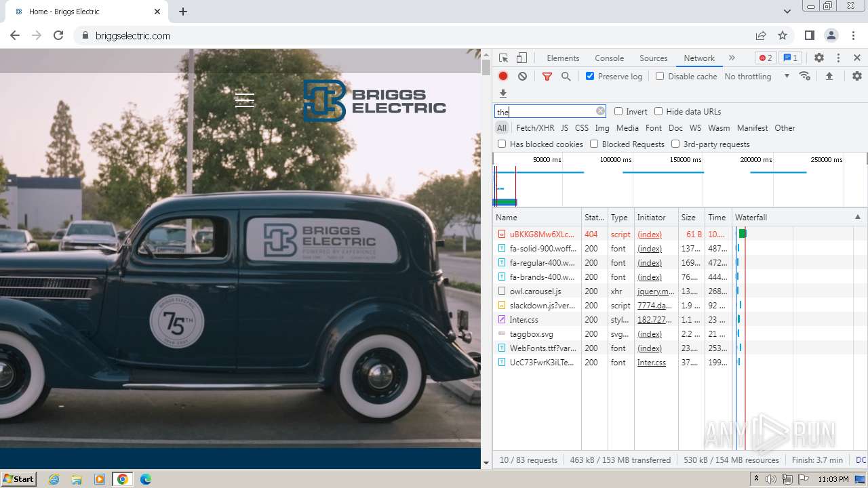This screenshot has height=488, width=868.
Task: Toggle the network filter funnel icon
Action: coord(547,77)
